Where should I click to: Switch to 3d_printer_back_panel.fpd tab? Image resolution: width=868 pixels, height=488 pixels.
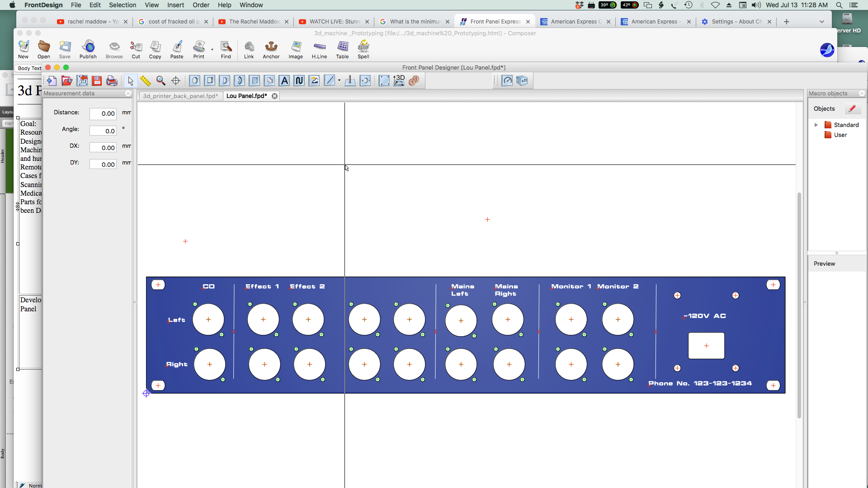click(180, 96)
